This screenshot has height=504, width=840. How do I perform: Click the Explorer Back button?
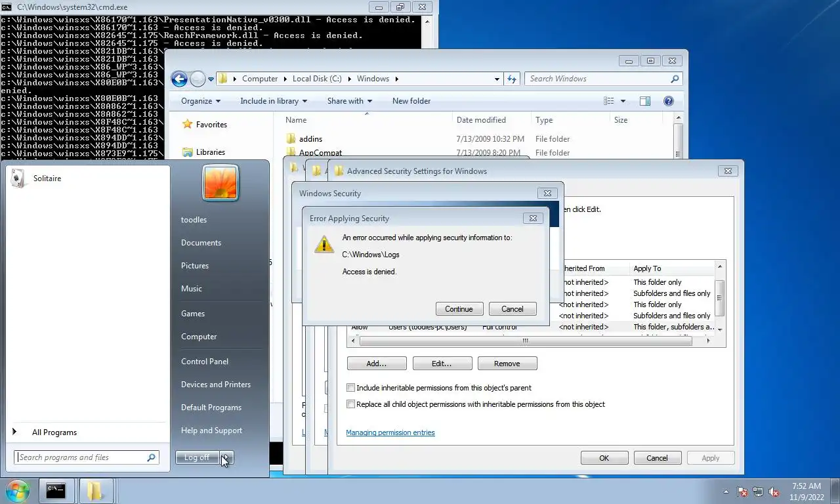179,79
